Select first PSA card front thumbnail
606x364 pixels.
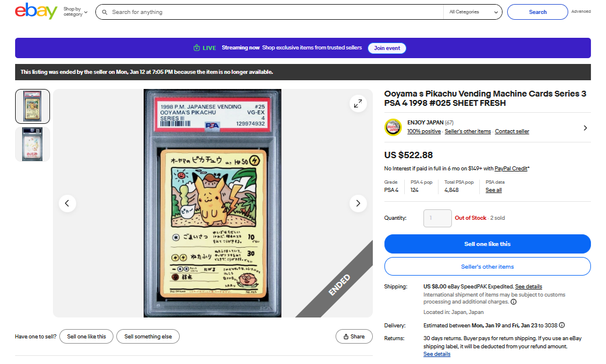point(33,106)
